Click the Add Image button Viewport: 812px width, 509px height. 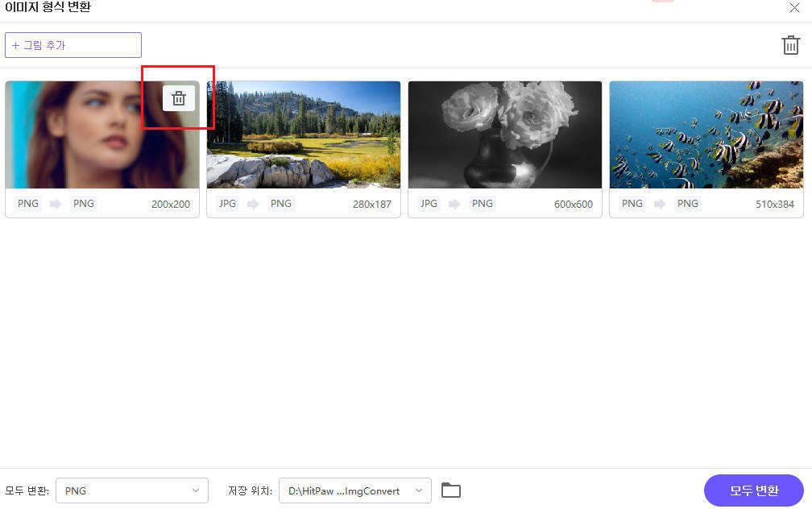click(x=73, y=45)
